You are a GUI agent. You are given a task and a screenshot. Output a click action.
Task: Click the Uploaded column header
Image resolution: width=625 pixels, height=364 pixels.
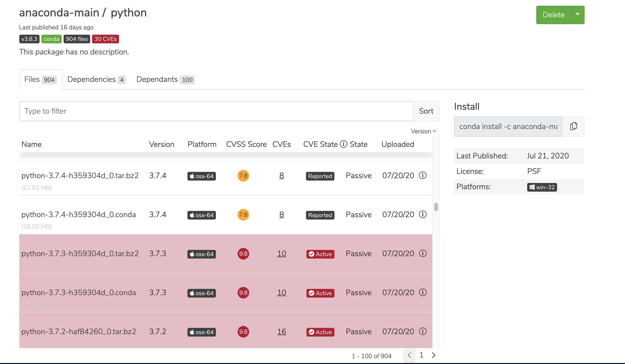tap(398, 144)
